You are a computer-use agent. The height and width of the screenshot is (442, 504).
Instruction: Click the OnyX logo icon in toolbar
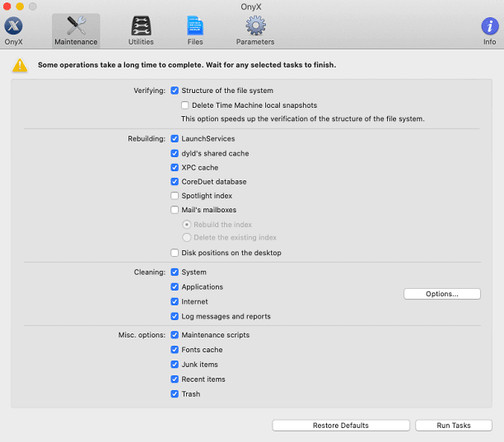tap(13, 26)
